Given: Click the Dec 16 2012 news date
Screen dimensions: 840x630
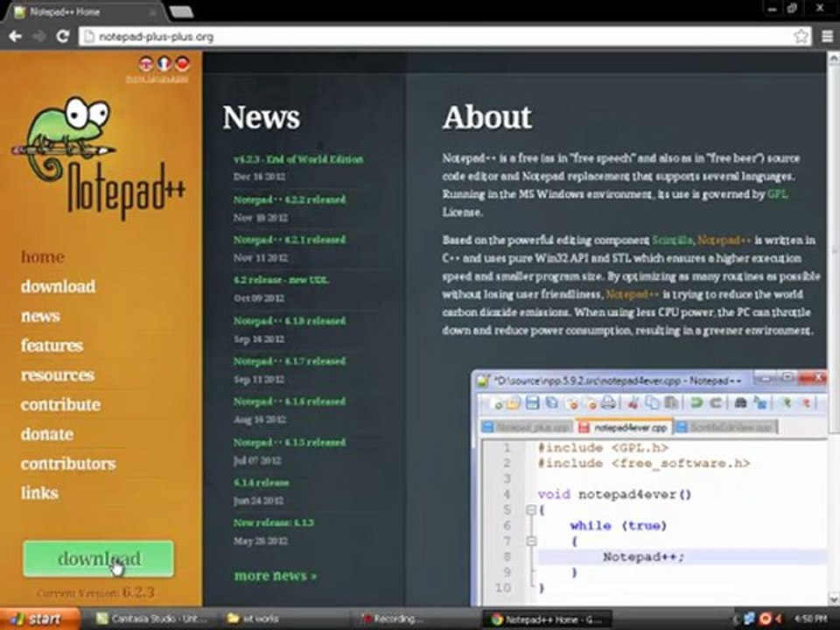Looking at the screenshot, I should click(x=259, y=177).
